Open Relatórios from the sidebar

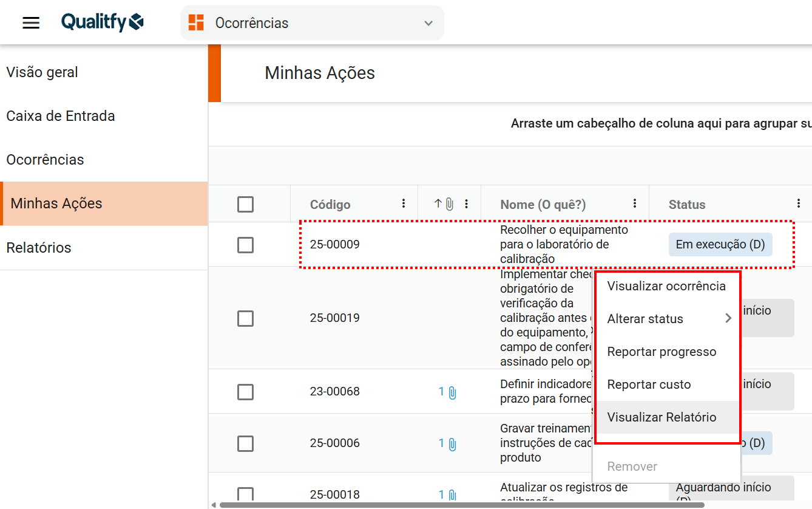pos(39,248)
